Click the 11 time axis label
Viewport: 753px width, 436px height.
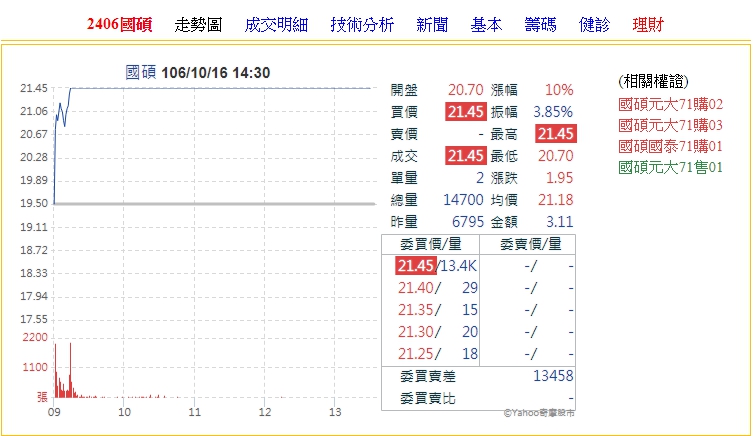pos(194,412)
